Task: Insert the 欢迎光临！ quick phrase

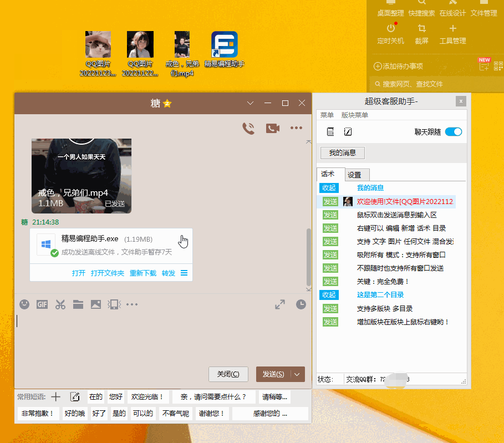Action: [x=146, y=397]
